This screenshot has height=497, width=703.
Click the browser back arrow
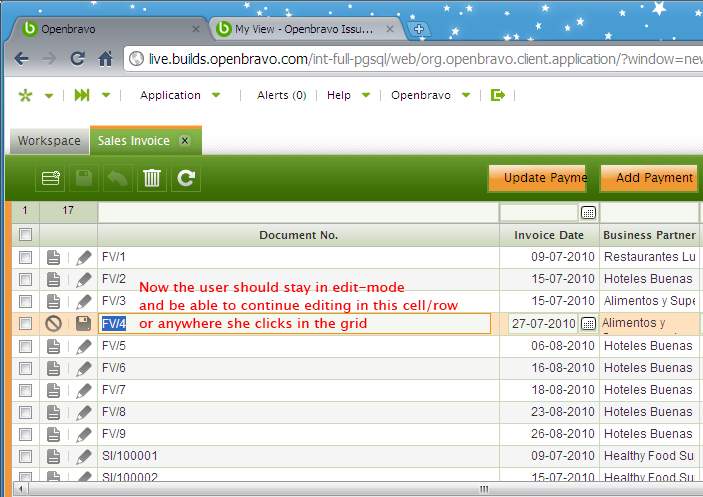click(x=21, y=59)
